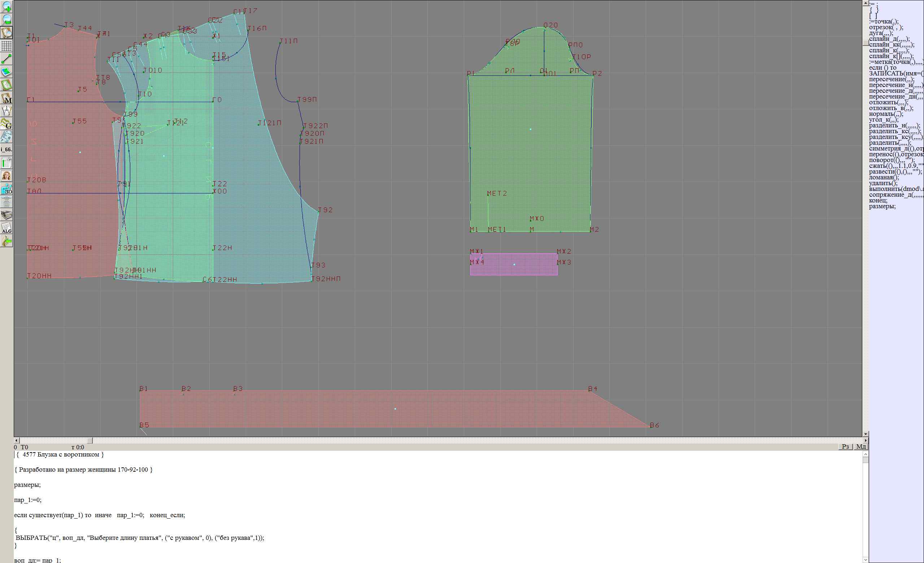Open the green spreadsheet table icon
This screenshot has height=563, width=924.
tap(7, 163)
